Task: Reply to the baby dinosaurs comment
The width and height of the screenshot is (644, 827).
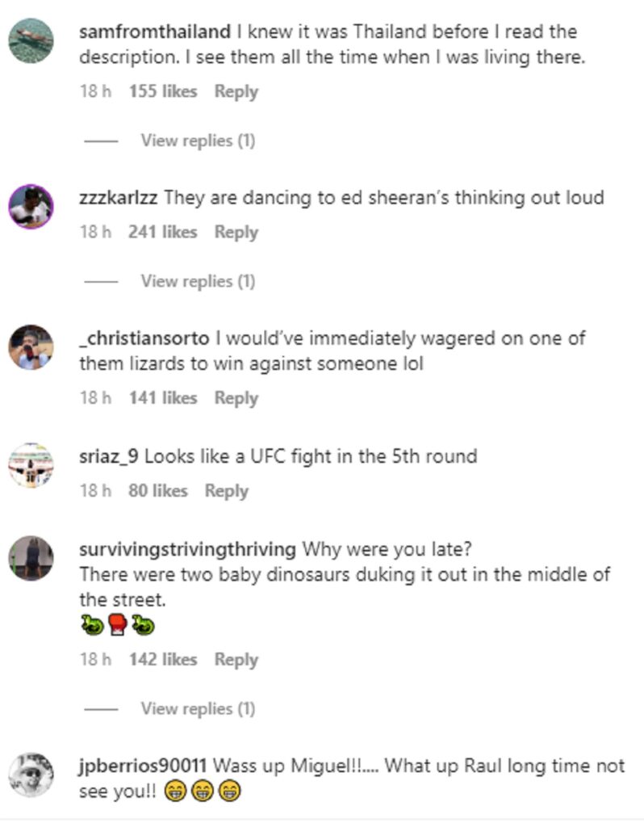Action: point(236,659)
